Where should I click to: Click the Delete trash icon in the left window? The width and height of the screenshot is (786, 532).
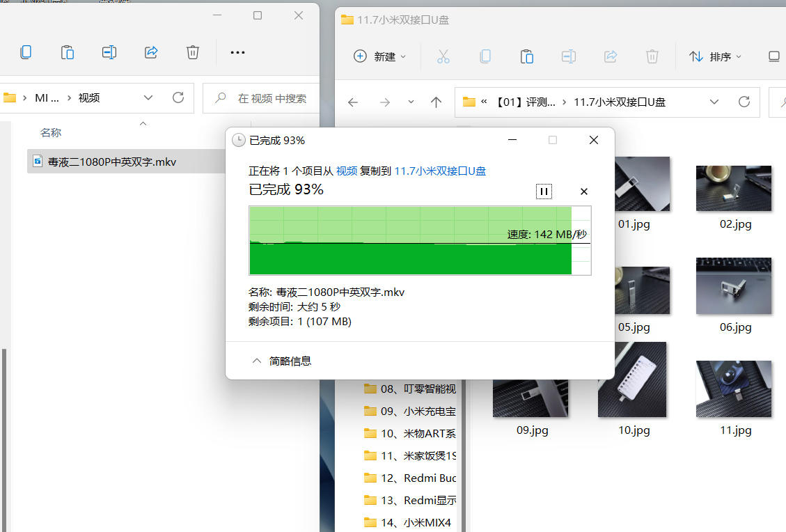[193, 52]
